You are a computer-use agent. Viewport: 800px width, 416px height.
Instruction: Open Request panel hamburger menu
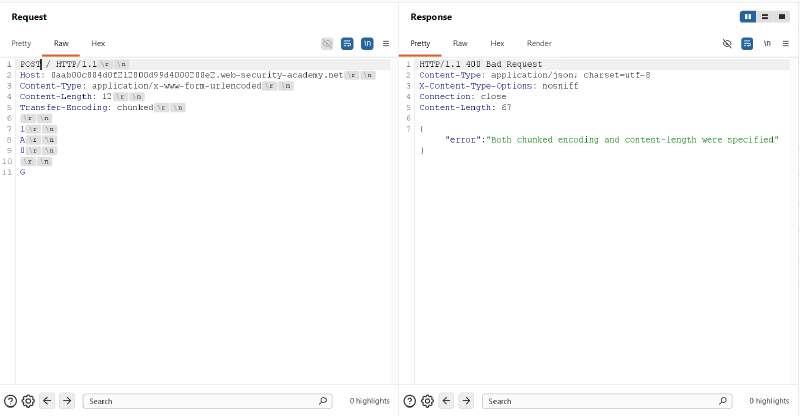pyautogui.click(x=386, y=43)
